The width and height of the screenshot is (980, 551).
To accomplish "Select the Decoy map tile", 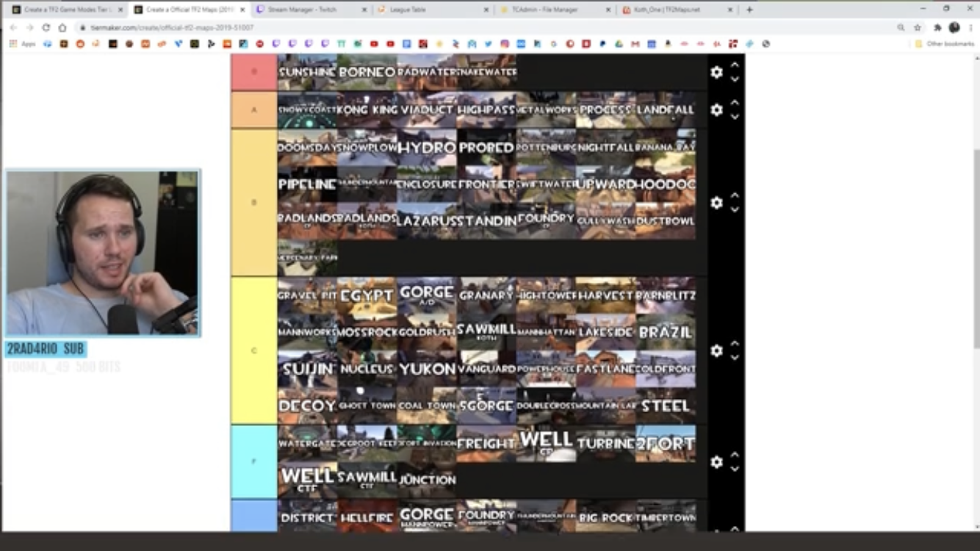I will click(x=307, y=406).
